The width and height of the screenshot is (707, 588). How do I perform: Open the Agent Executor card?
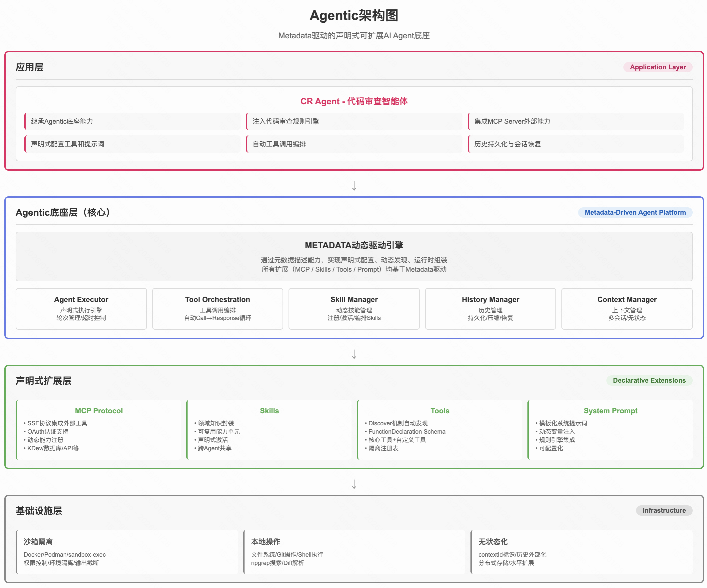coord(81,308)
